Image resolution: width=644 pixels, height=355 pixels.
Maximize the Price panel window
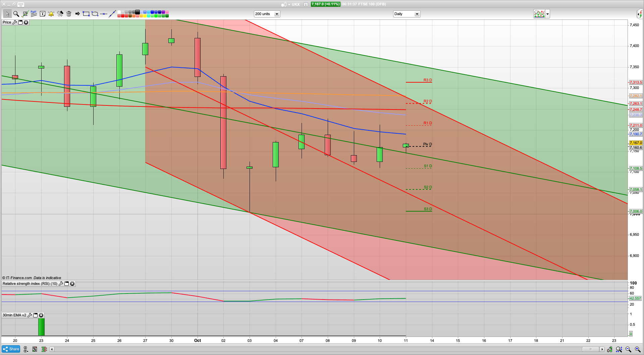click(x=20, y=22)
